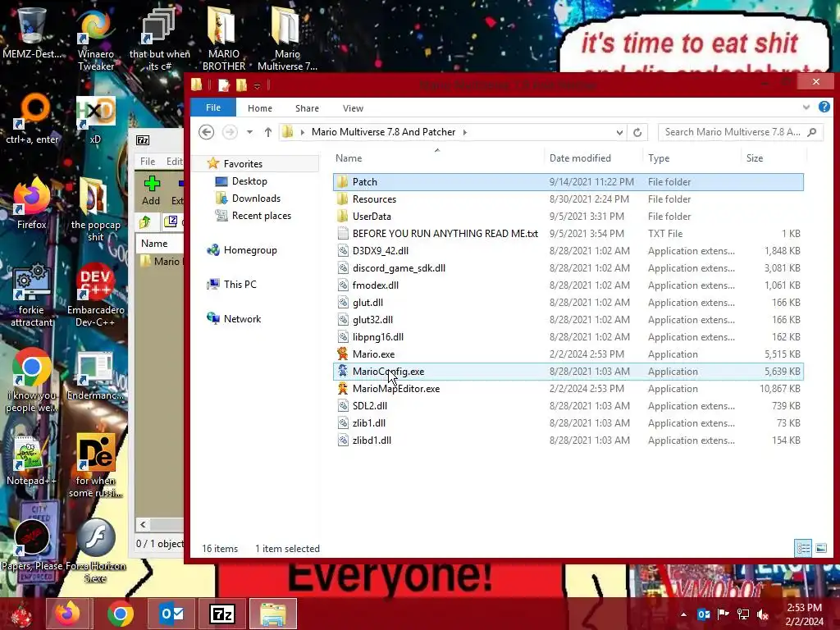Open the MEMZ-Destructive desktop icon
Image resolution: width=840 pixels, height=630 pixels.
click(31, 31)
